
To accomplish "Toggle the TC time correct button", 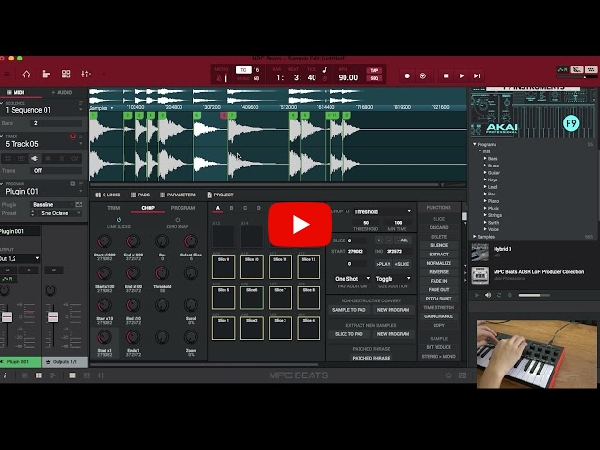I will 243,70.
